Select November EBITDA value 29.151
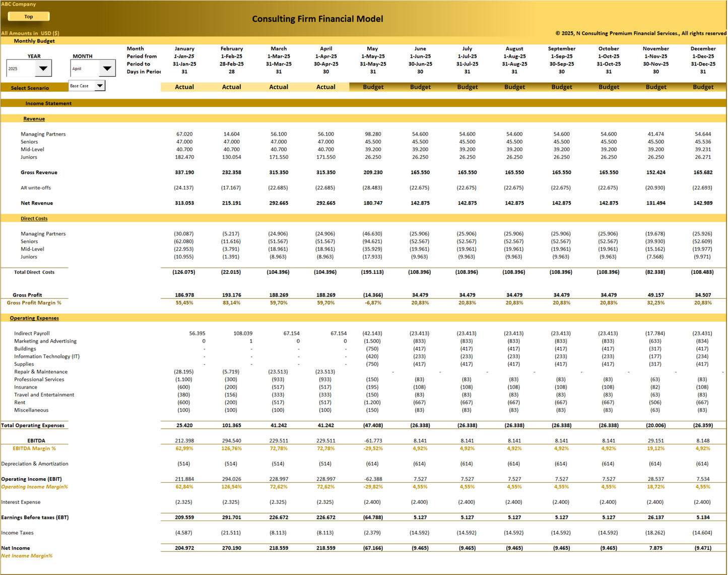This screenshot has height=575, width=728. click(x=656, y=441)
